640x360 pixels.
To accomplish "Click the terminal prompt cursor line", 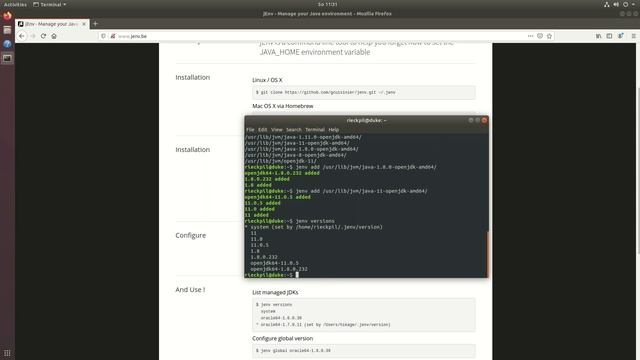I will tap(366, 275).
